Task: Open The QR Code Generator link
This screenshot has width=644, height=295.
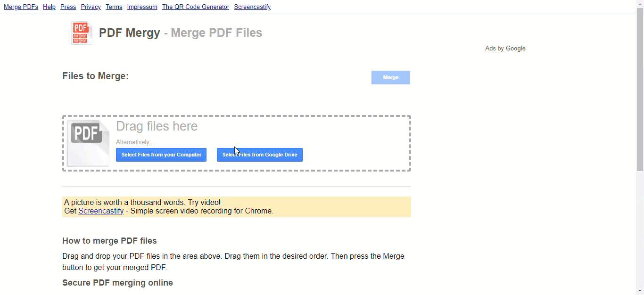Action: point(196,7)
